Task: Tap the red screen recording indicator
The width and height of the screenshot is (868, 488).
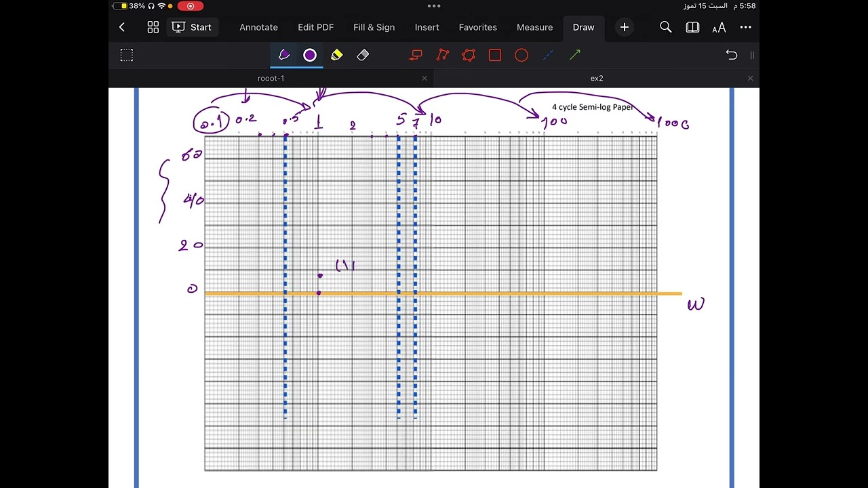Action: [x=191, y=6]
